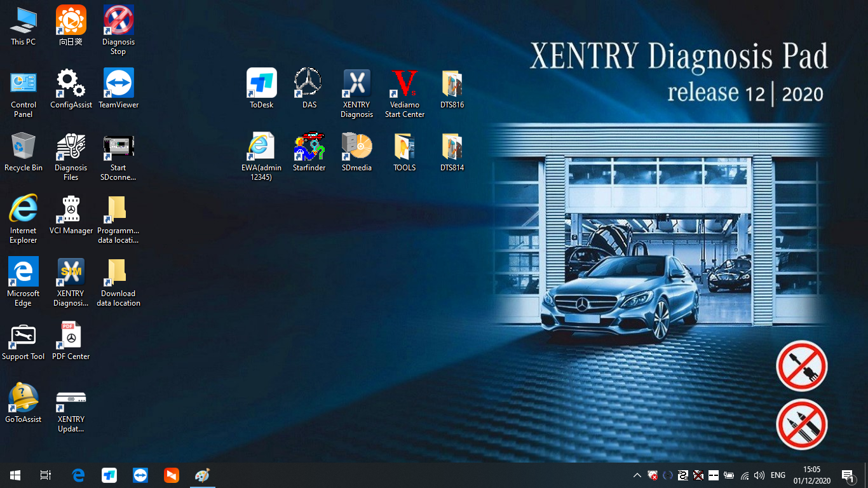The image size is (868, 488).
Task: Open the Diagnosis Stop shortcut
Action: tap(118, 30)
